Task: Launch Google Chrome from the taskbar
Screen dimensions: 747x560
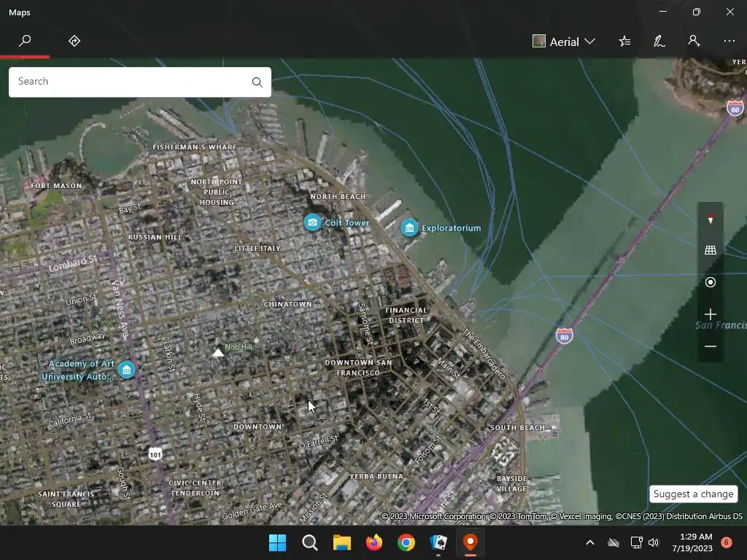Action: [406, 542]
